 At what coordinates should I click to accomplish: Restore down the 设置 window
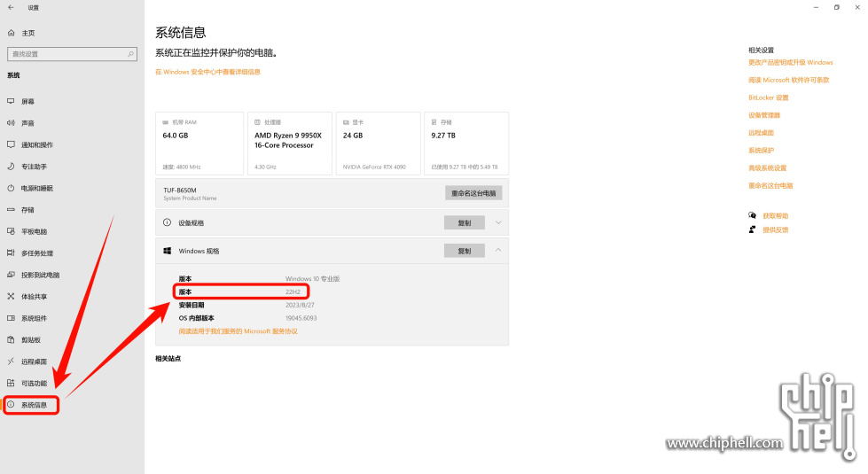(x=836, y=8)
